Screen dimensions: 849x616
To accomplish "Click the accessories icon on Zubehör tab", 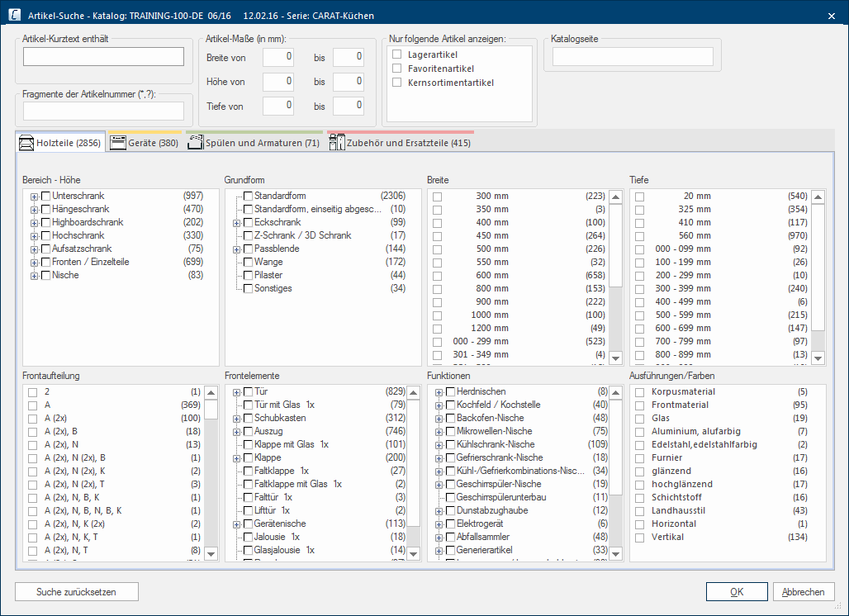I will point(336,143).
